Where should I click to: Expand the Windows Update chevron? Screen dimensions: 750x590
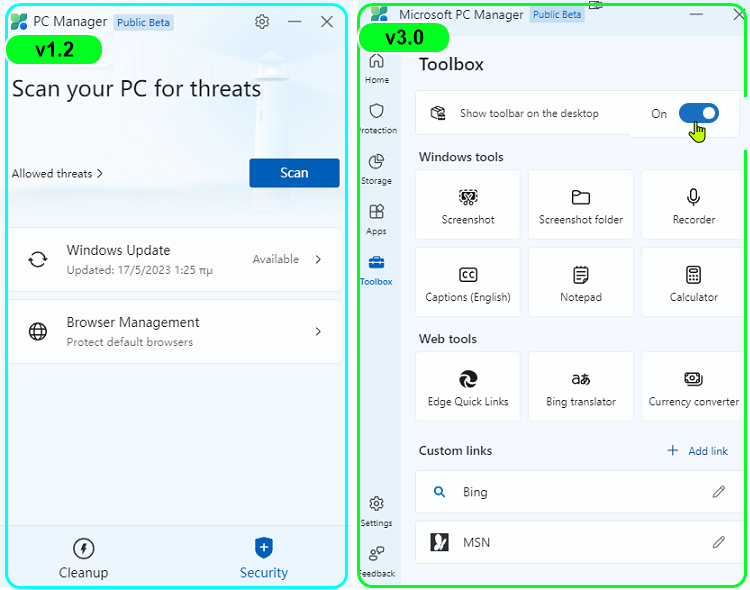(x=318, y=259)
